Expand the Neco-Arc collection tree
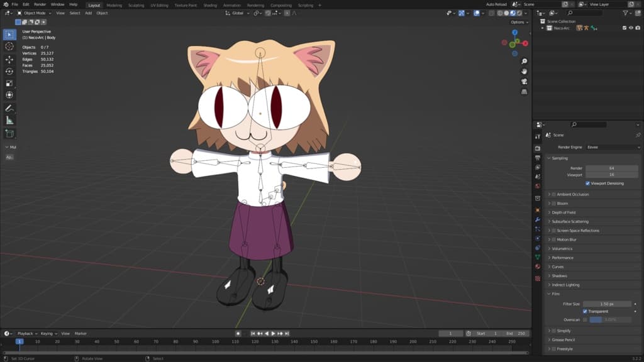This screenshot has height=362, width=644. click(x=543, y=28)
